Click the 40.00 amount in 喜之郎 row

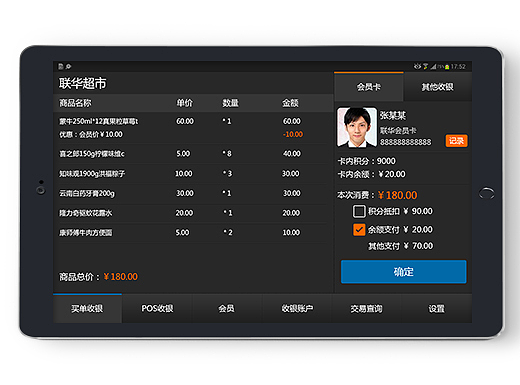point(292,154)
